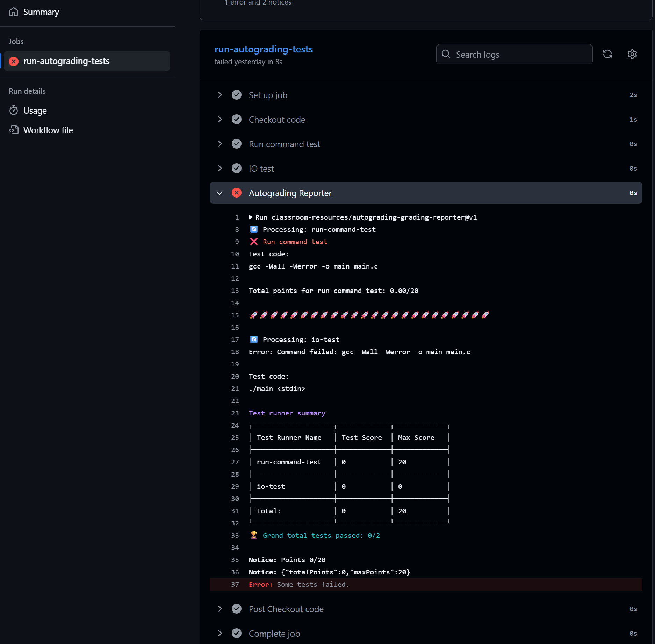Image resolution: width=655 pixels, height=644 pixels.
Task: Click the red failed status icon in Jobs
Action: pos(14,61)
